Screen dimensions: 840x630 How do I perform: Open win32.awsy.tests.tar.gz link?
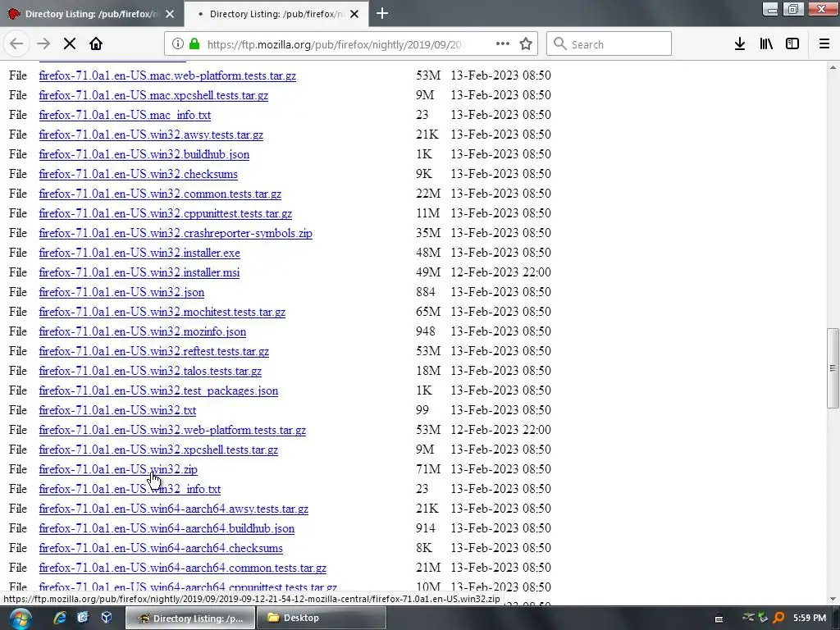[x=151, y=135]
